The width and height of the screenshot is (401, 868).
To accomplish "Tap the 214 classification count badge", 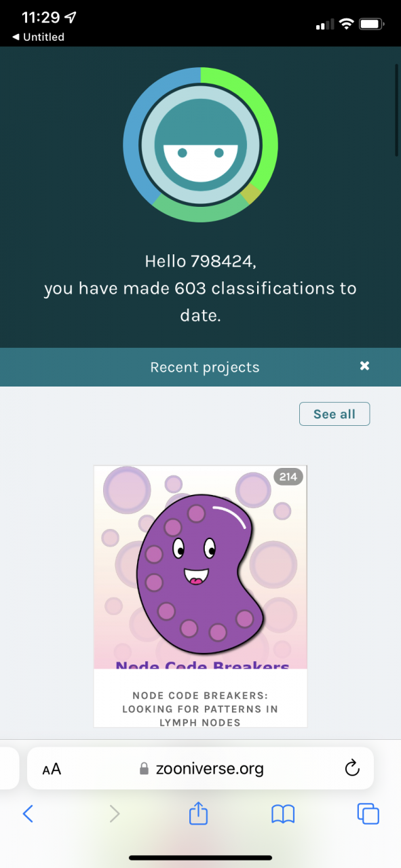I will tap(288, 477).
